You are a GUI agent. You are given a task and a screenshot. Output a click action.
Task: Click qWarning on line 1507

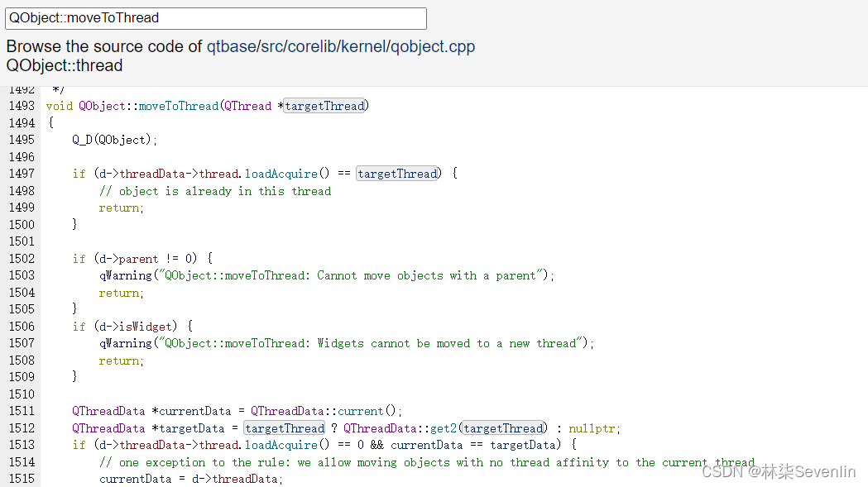click(x=126, y=344)
